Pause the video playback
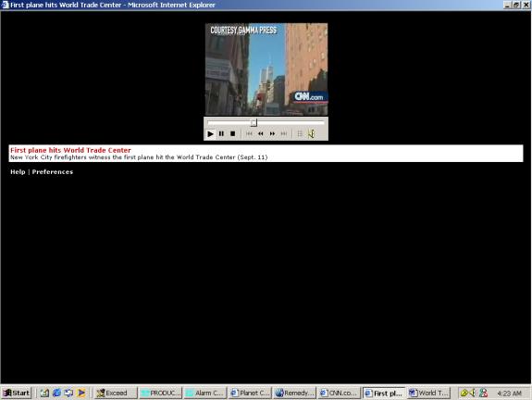 [221, 133]
